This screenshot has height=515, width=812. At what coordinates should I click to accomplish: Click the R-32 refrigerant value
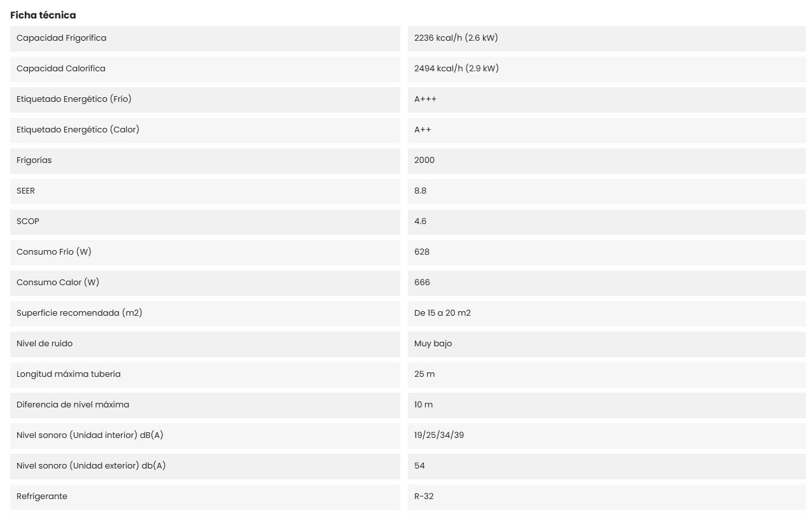424,497
